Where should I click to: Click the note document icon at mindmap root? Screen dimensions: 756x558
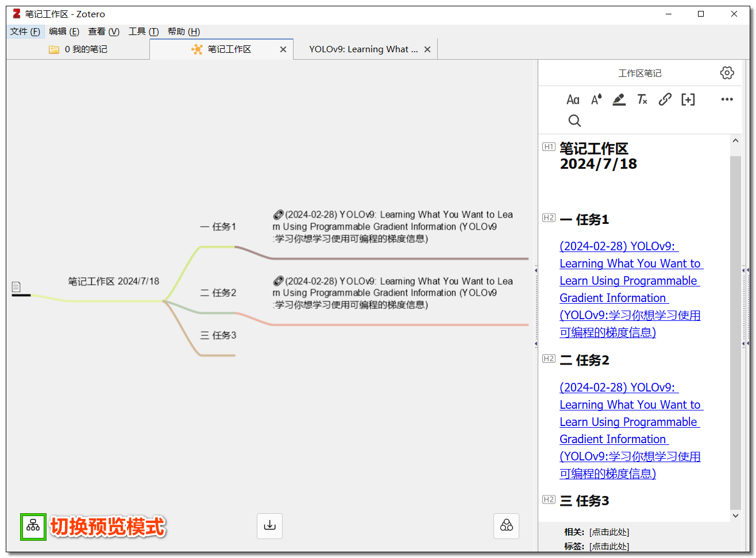click(x=16, y=286)
